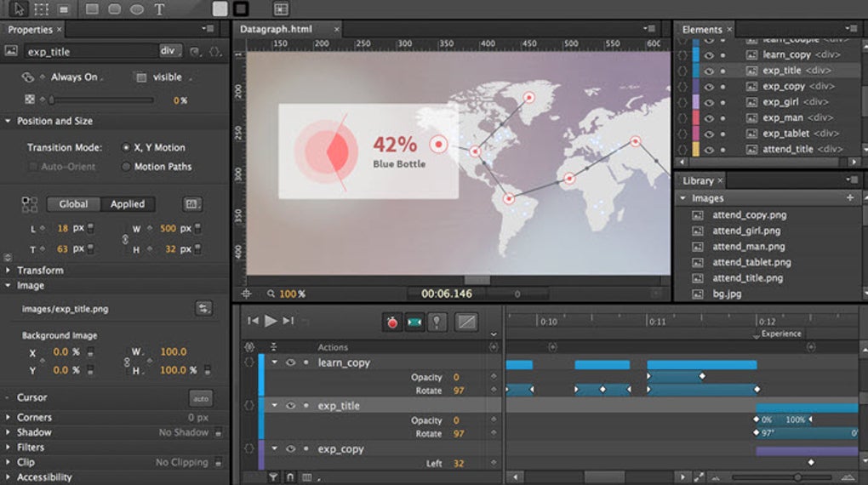Click the Global layout button
Image resolution: width=868 pixels, height=485 pixels.
[73, 204]
